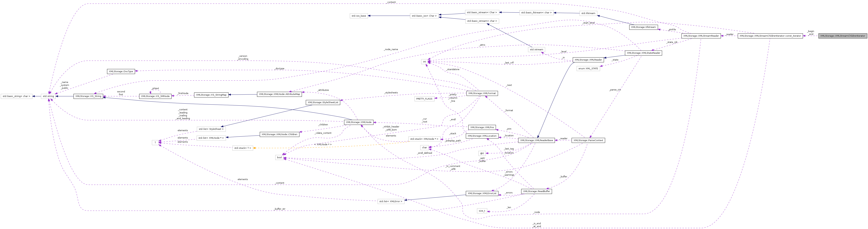
Task: Open the XMLStorage::tifstream class node
Action: (x=643, y=27)
